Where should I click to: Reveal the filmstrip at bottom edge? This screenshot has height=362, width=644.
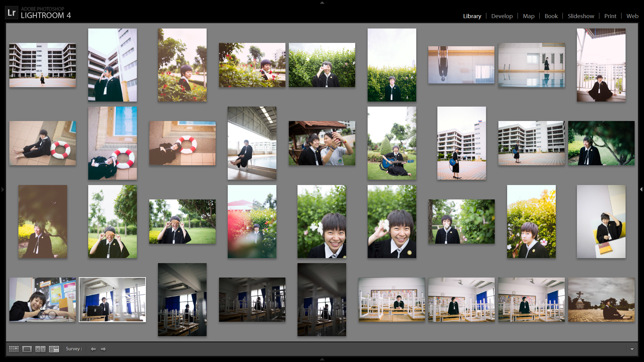coord(322,359)
